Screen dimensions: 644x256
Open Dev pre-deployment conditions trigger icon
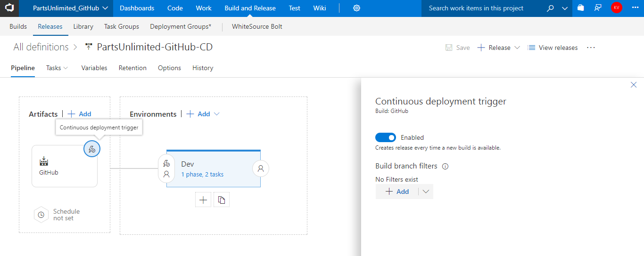(x=166, y=163)
